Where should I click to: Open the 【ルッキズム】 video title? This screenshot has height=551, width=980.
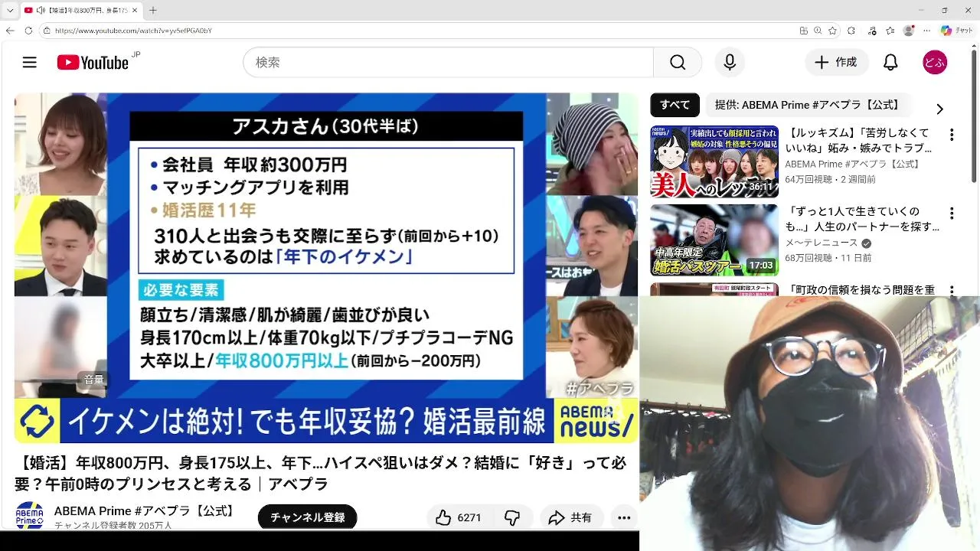tap(859, 140)
